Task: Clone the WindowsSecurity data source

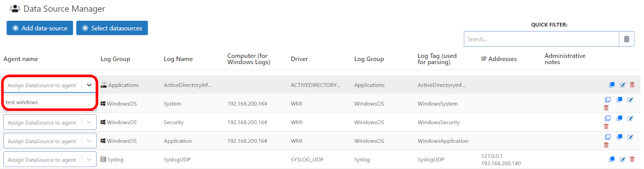Action: [619, 119]
